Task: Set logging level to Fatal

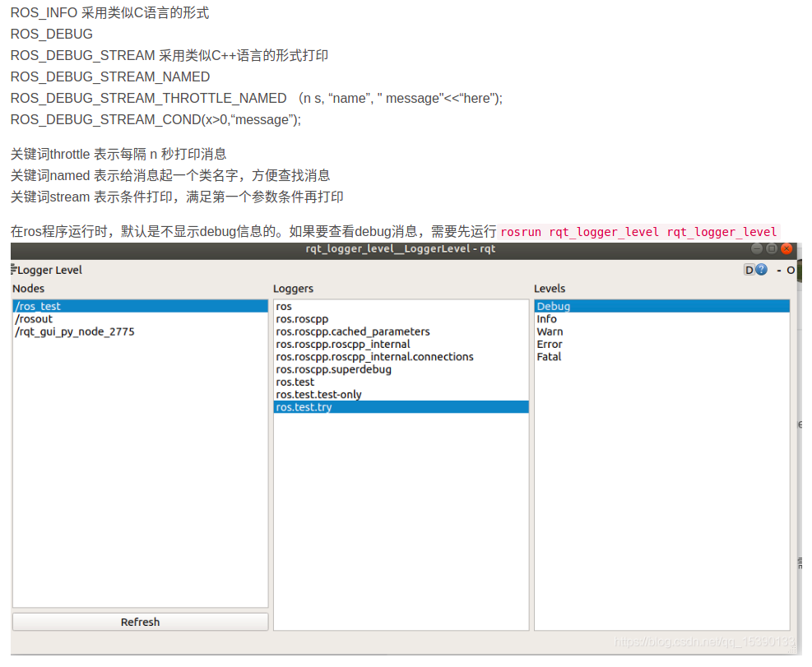Action: (548, 356)
